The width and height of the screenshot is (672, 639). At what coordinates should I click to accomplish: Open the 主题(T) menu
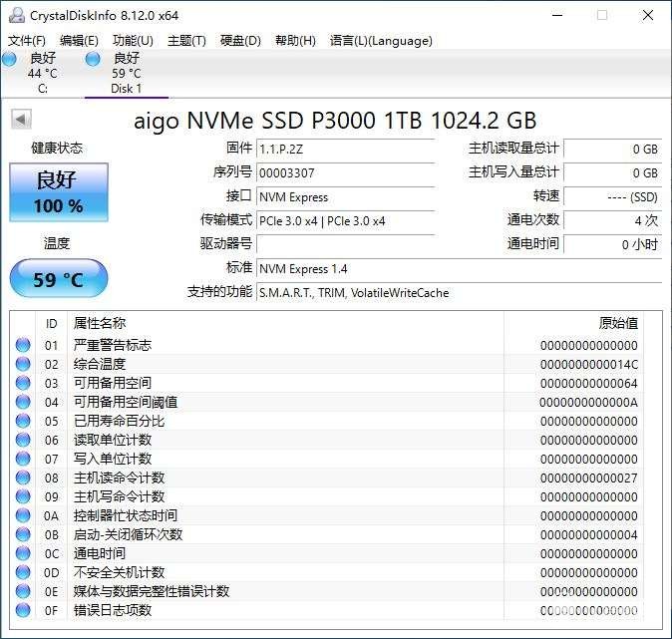pyautogui.click(x=186, y=41)
